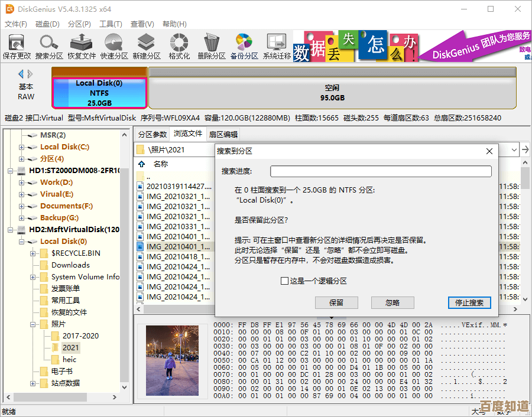532x417 pixels.
Task: Switch to the 扇区编辑 tab
Action: point(223,135)
